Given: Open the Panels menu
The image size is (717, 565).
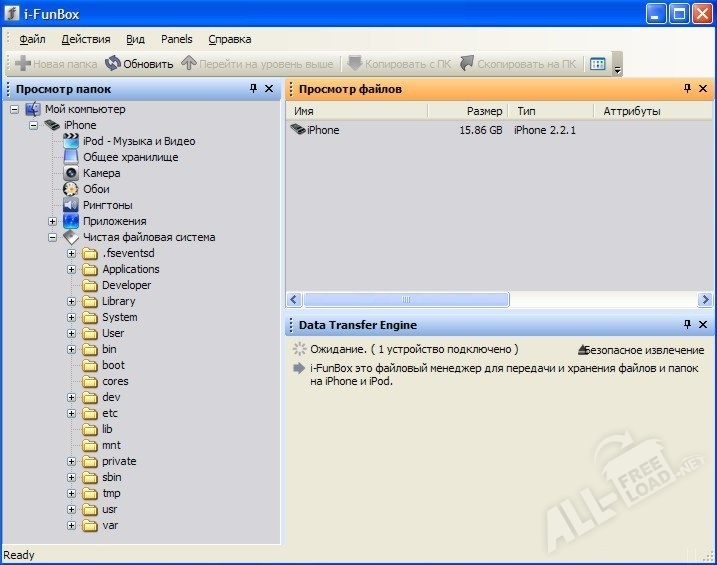Looking at the screenshot, I should [176, 39].
